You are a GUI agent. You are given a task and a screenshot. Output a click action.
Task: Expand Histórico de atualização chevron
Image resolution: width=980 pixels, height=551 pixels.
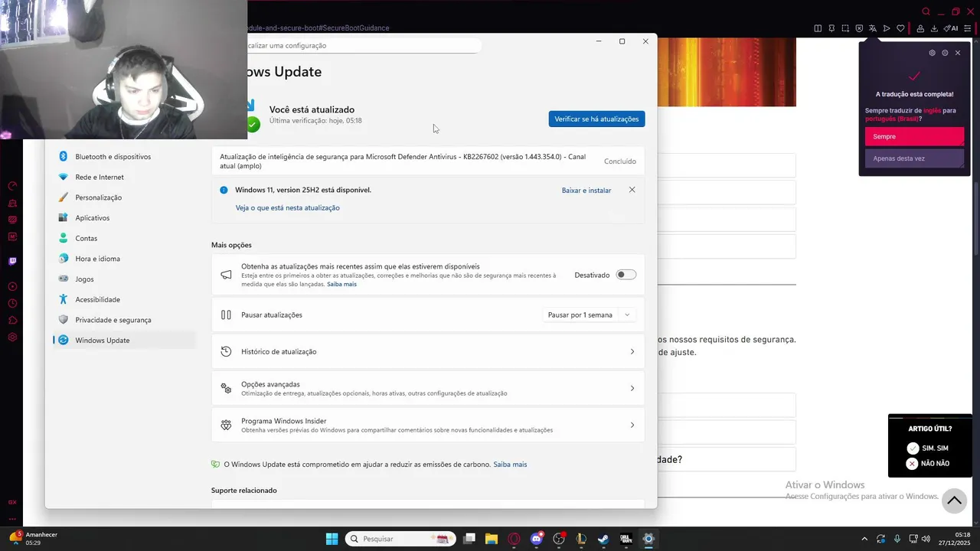point(632,351)
